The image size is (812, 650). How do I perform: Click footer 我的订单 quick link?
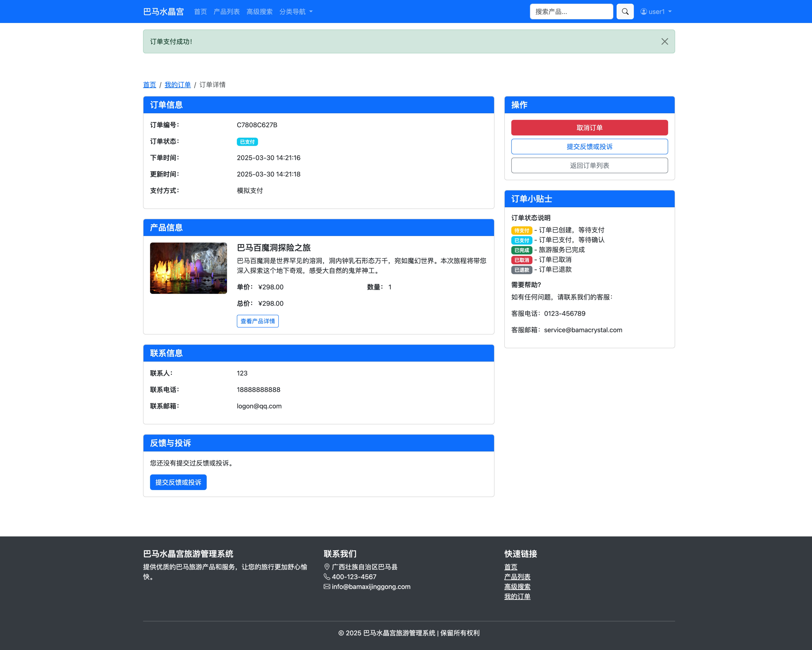[517, 596]
